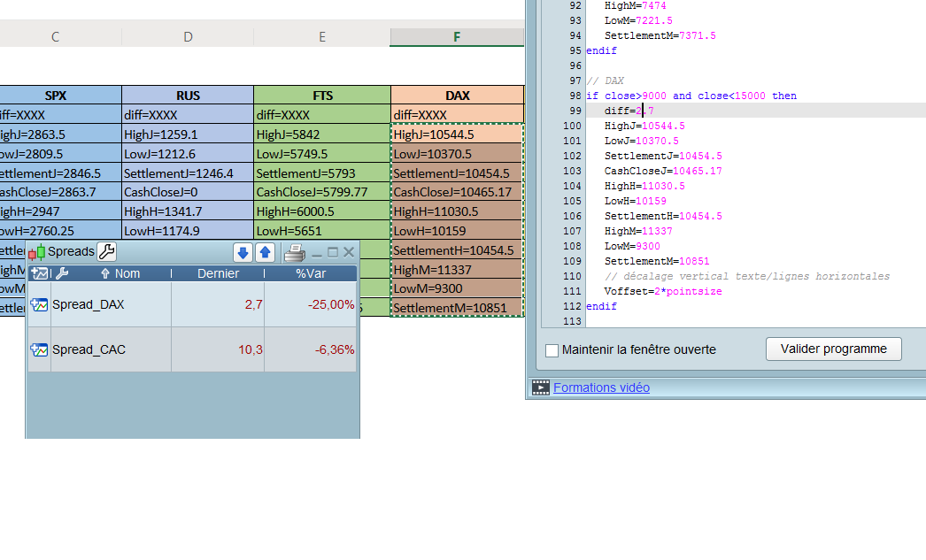Click the add-chart icon in header row
Image resolution: width=926 pixels, height=560 pixels.
(x=39, y=273)
